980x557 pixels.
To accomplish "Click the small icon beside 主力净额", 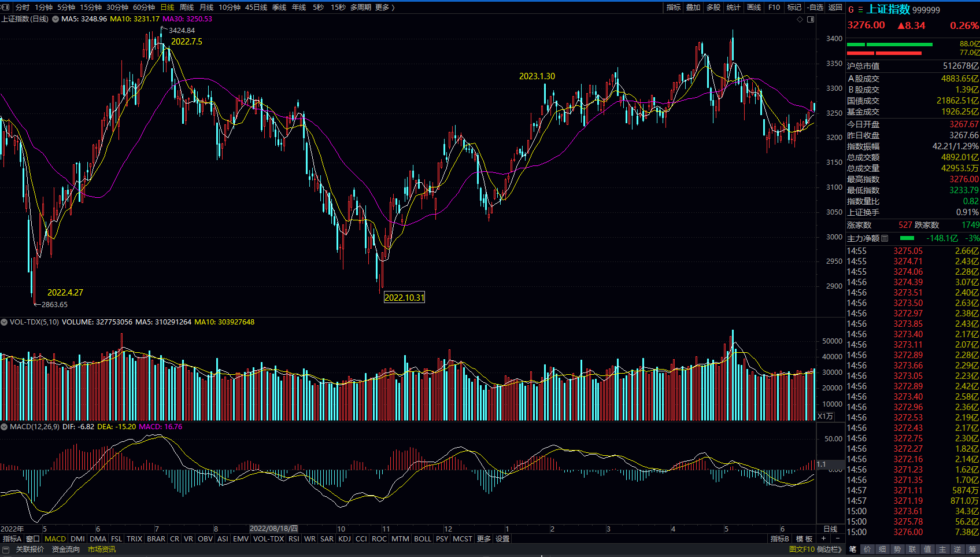I will tap(885, 238).
